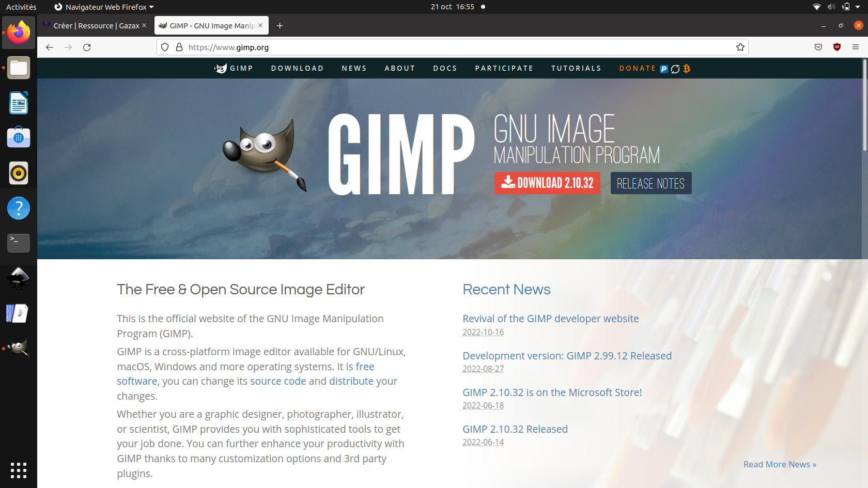Click the PayPal donate icon

pos(664,69)
